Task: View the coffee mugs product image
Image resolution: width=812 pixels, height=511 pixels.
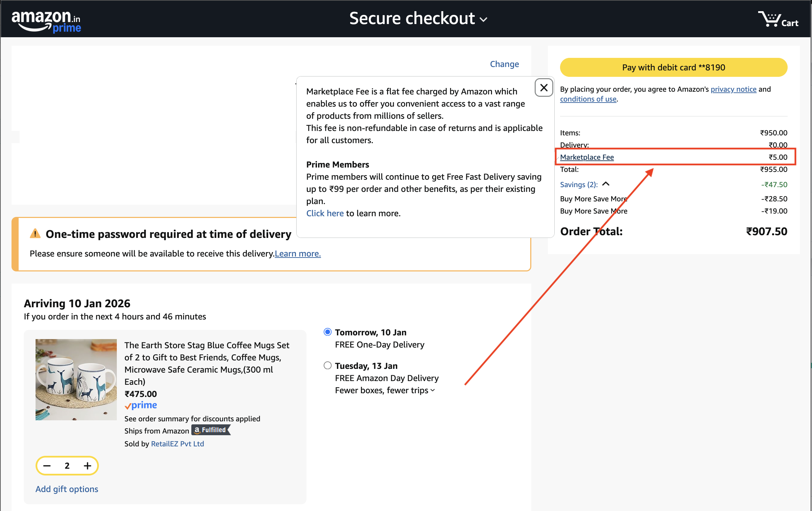Action: tap(76, 379)
